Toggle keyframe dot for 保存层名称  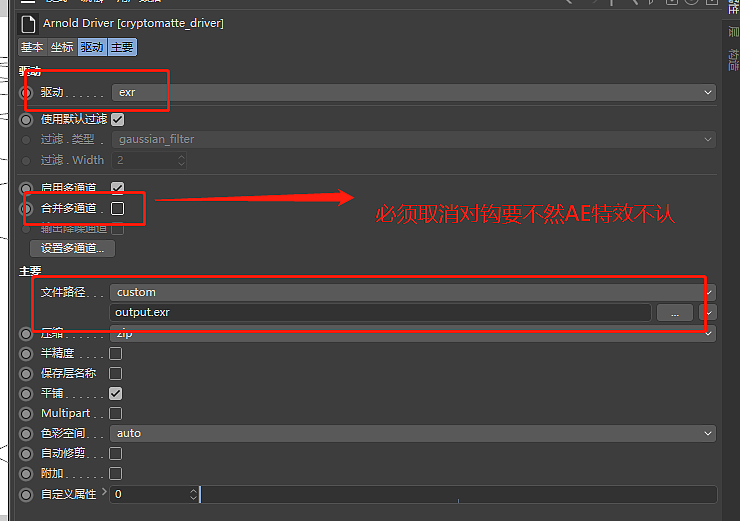pyautogui.click(x=26, y=374)
